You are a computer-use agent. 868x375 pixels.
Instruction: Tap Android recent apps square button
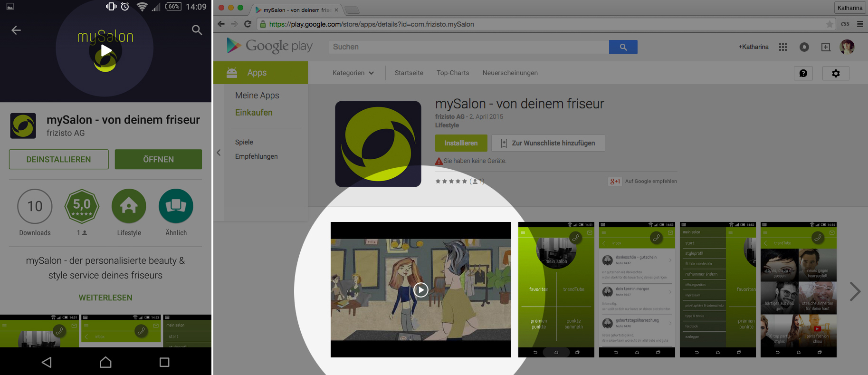pyautogui.click(x=164, y=362)
